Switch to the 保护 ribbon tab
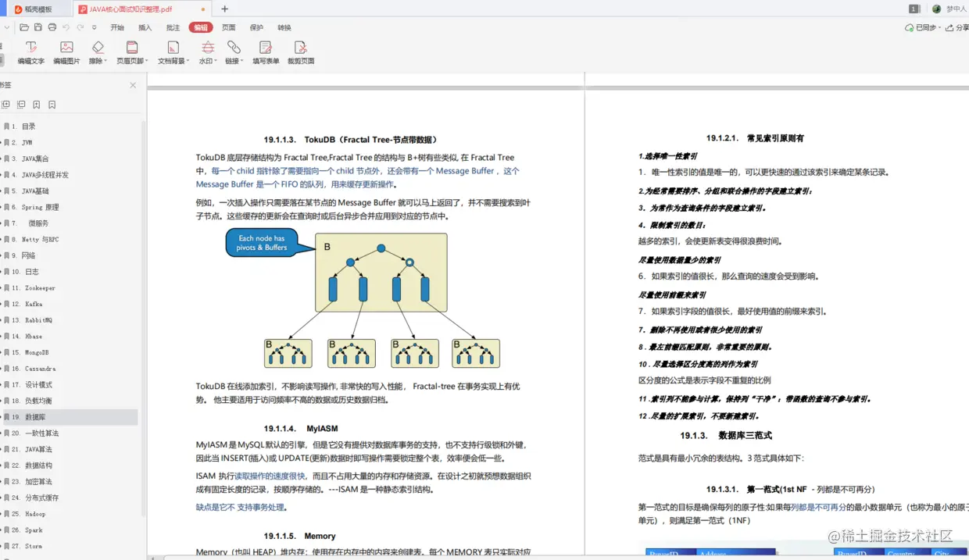This screenshot has height=560, width=969. point(256,27)
